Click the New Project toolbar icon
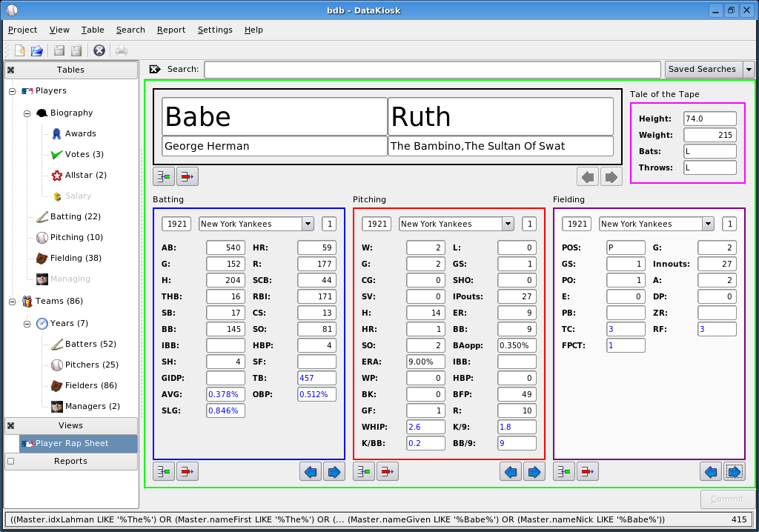 (x=20, y=50)
